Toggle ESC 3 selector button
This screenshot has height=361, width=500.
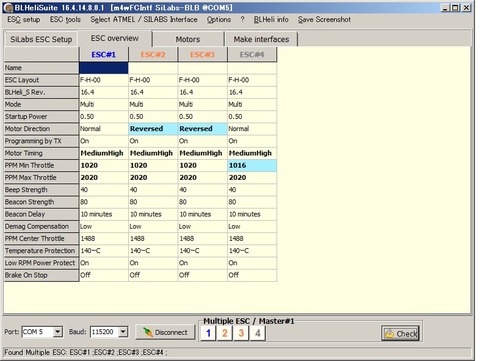[241, 333]
